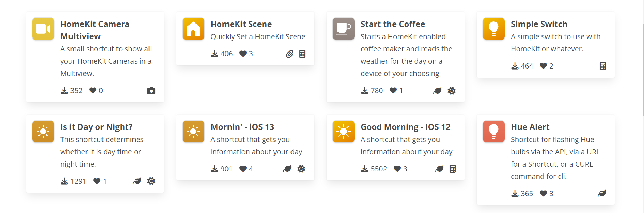Click the 5502 download count on Good Morning

coord(378,168)
